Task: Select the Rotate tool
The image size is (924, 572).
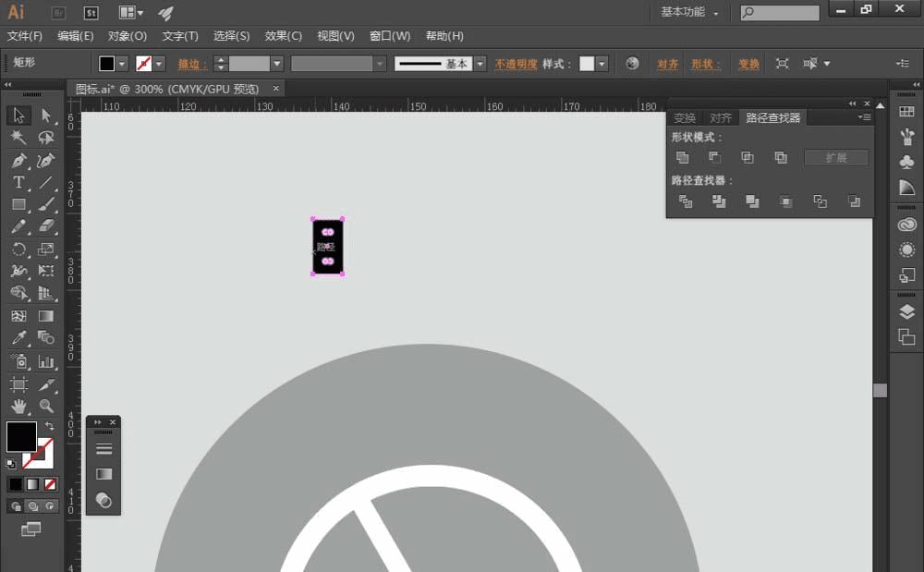Action: coord(18,249)
